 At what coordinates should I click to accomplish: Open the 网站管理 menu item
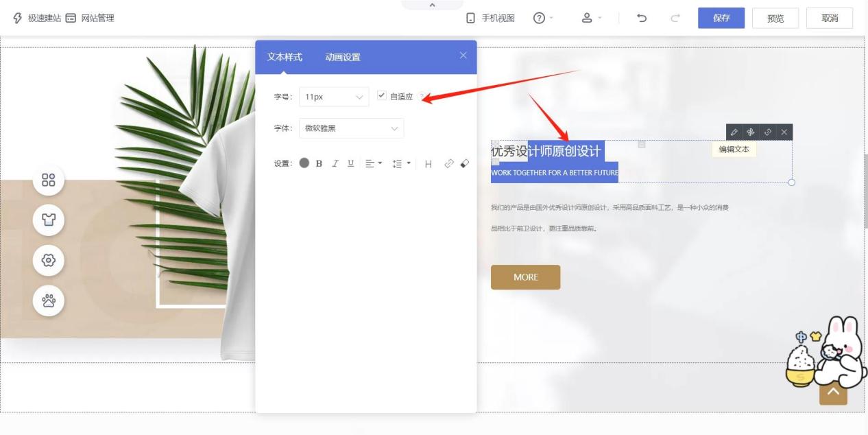(97, 18)
